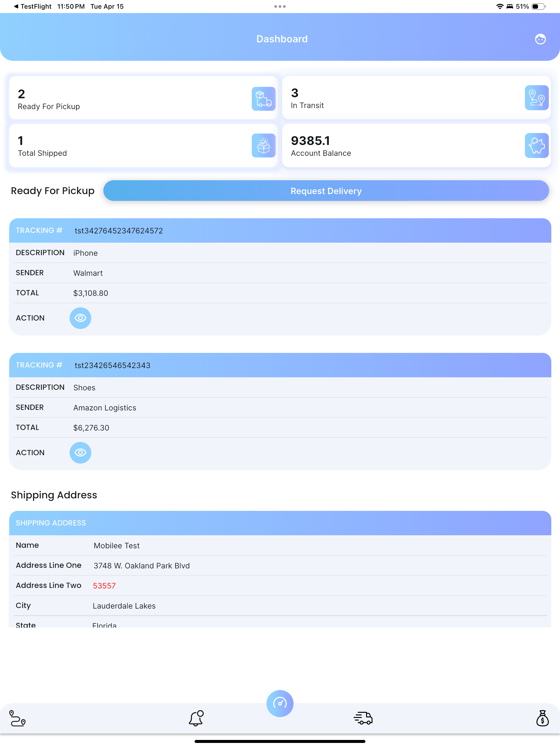The width and height of the screenshot is (560, 747).
Task: Tap the Total Shipped box icon
Action: pyautogui.click(x=263, y=145)
